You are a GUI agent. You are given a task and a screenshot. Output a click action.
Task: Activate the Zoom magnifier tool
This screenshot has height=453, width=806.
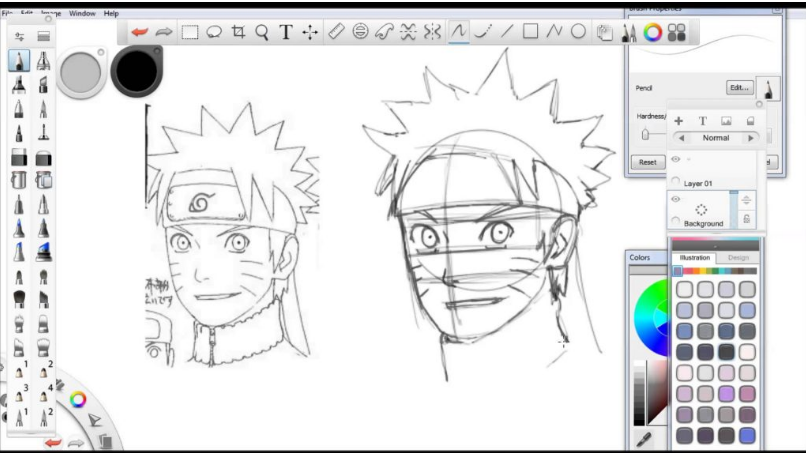point(262,32)
